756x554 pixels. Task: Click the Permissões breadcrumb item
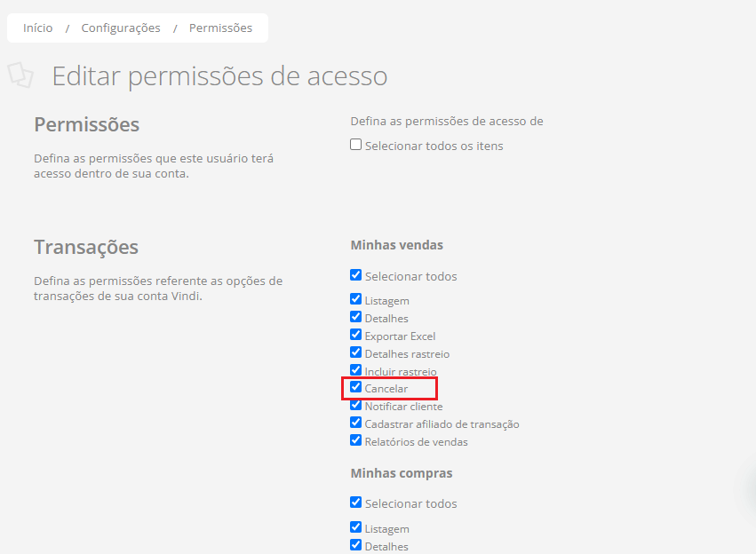[220, 28]
